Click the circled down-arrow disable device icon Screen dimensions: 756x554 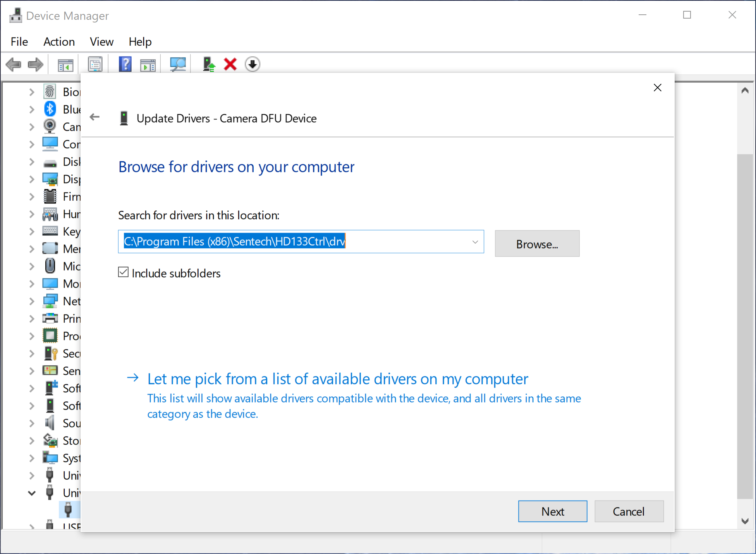[x=253, y=64]
